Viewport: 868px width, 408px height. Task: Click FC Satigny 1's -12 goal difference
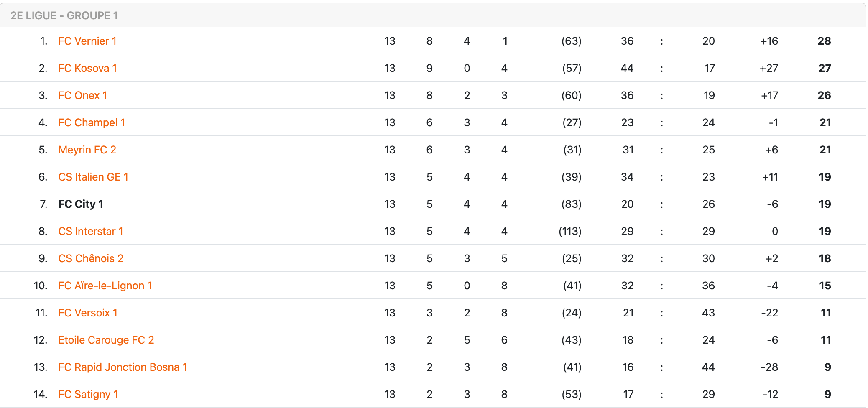point(769,394)
